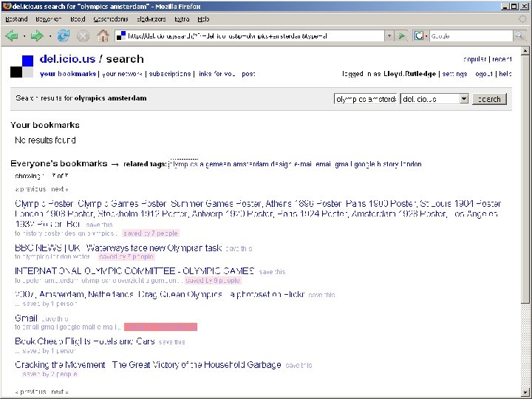Open the Bladwijzers menu
532x399 pixels.
coord(151,19)
